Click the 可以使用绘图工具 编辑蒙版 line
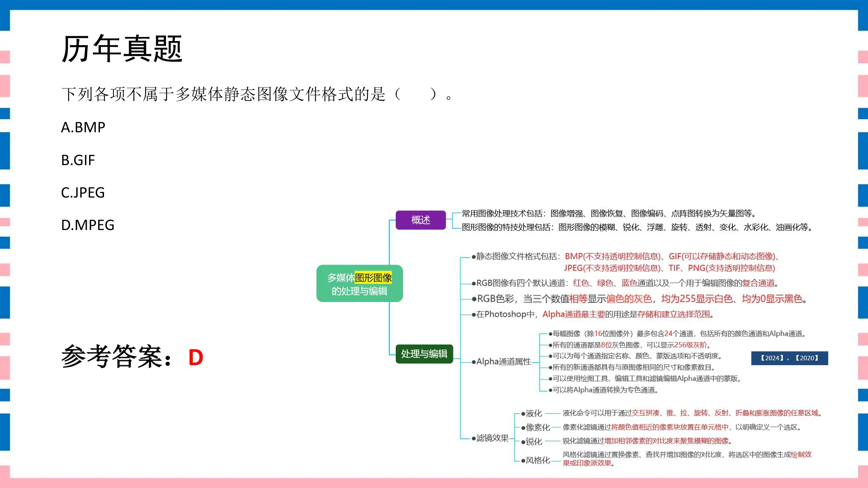Image resolution: width=868 pixels, height=488 pixels. click(x=645, y=379)
